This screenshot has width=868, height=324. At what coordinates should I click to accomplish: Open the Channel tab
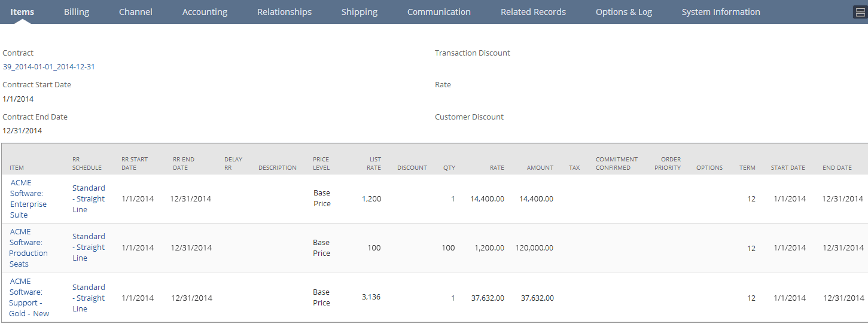click(x=136, y=12)
